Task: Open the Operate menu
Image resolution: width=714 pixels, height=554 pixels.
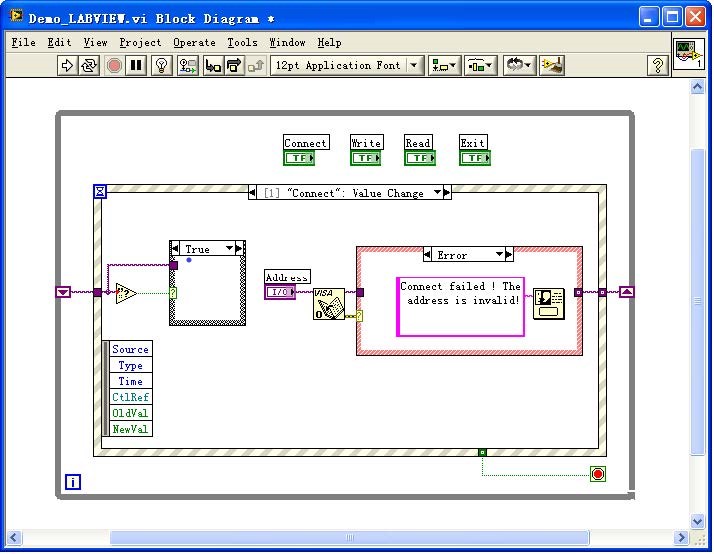Action: tap(194, 42)
